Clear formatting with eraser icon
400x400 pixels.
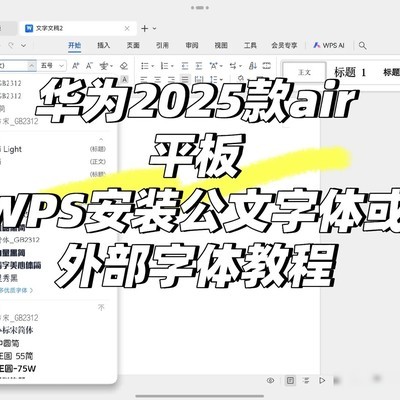click(x=124, y=66)
